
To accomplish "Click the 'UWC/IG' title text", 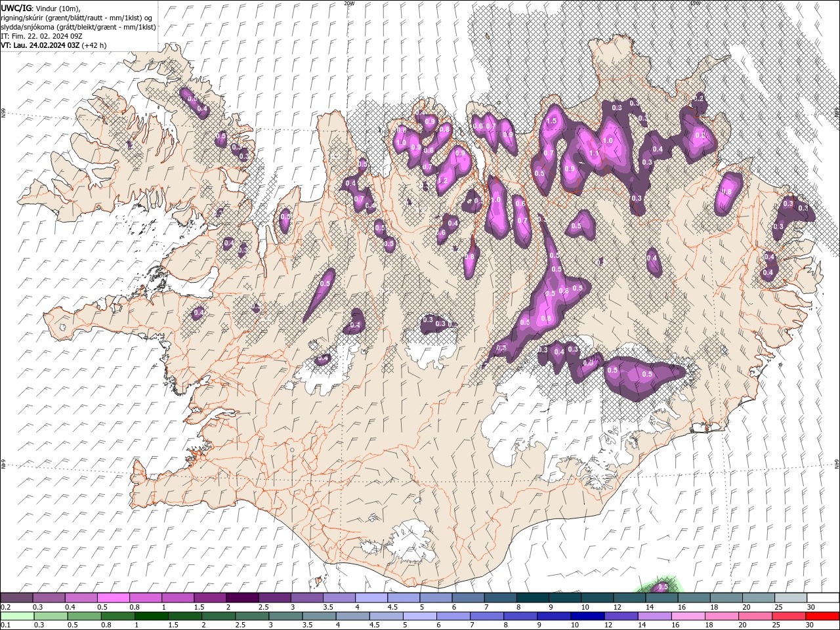I will (x=15, y=8).
